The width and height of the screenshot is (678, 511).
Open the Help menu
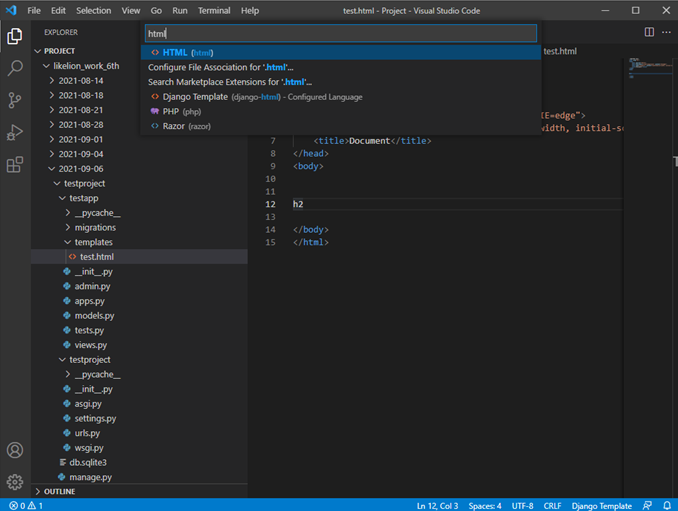250,10
